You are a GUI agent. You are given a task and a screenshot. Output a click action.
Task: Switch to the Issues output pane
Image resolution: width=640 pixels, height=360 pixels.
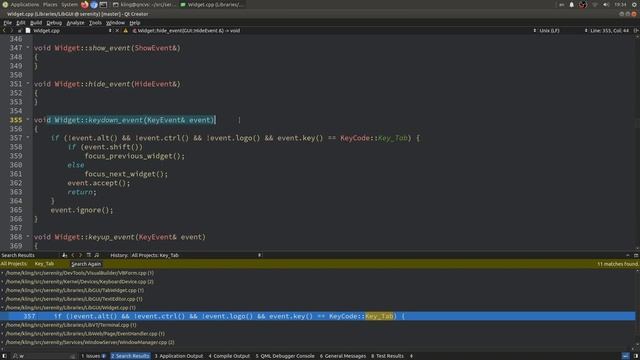93,356
